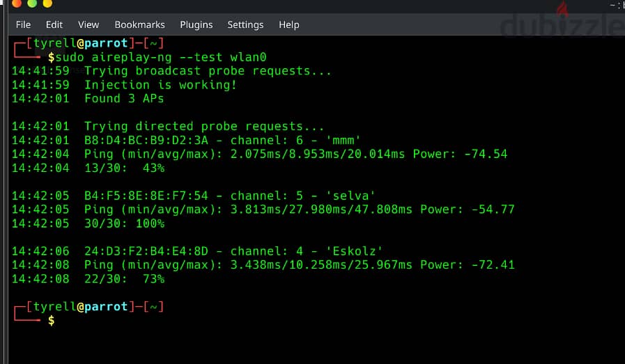Open the Plugins menu
Screen dimensions: 625x364
coord(196,24)
